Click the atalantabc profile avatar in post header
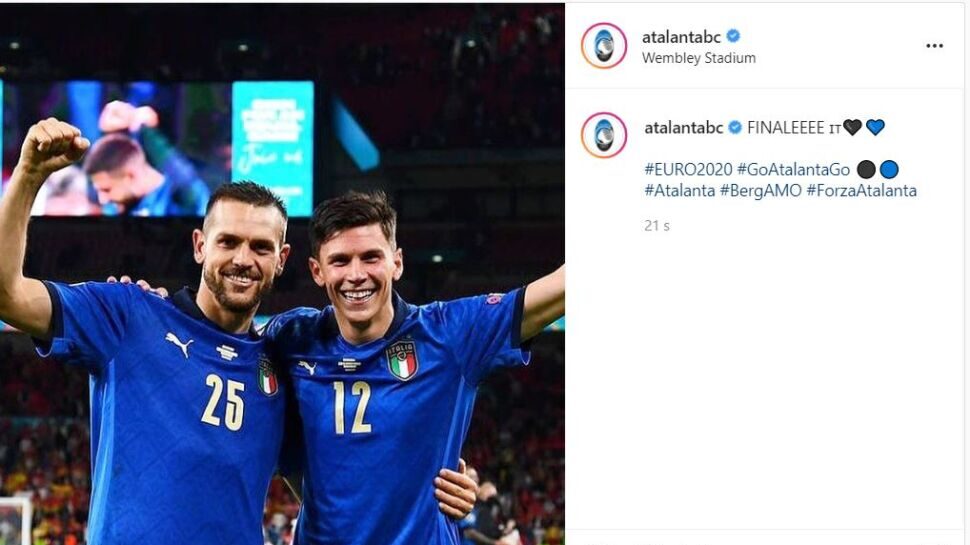The height and width of the screenshot is (545, 970). [x=604, y=46]
